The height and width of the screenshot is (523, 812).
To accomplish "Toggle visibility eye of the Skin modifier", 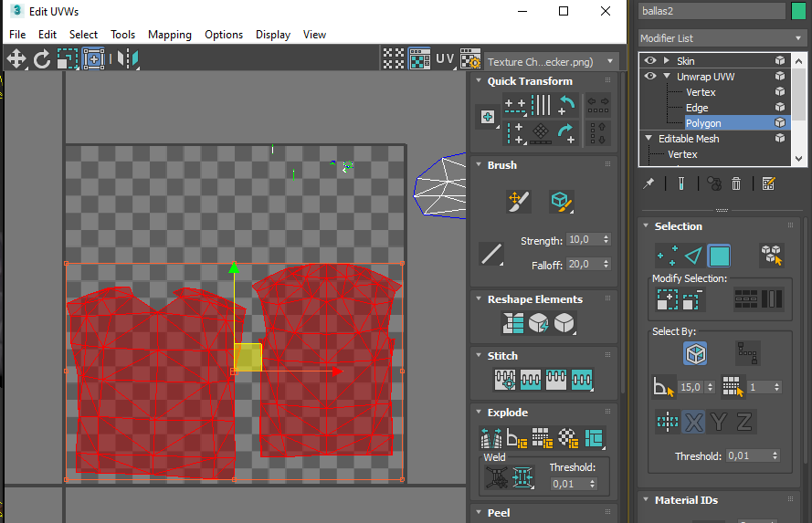I will click(650, 61).
